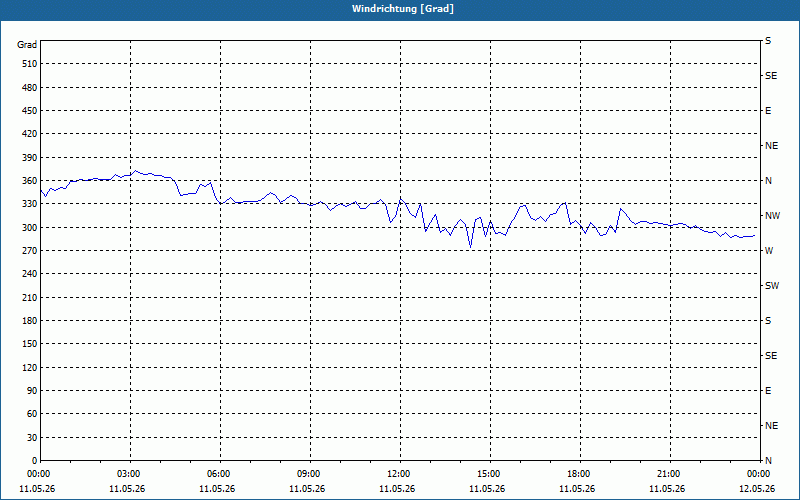Click the SW compass label

(772, 286)
